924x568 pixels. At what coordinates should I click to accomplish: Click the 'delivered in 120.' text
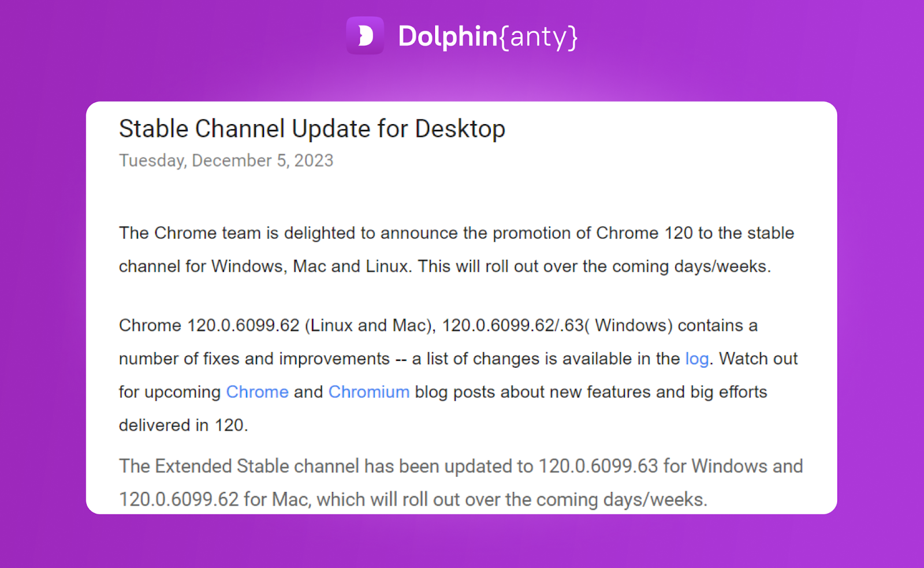coord(183,425)
